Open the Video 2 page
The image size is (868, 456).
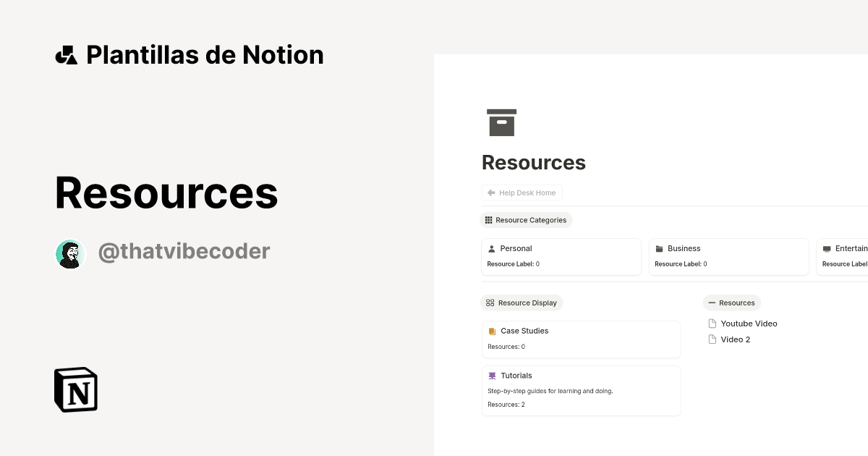point(735,339)
